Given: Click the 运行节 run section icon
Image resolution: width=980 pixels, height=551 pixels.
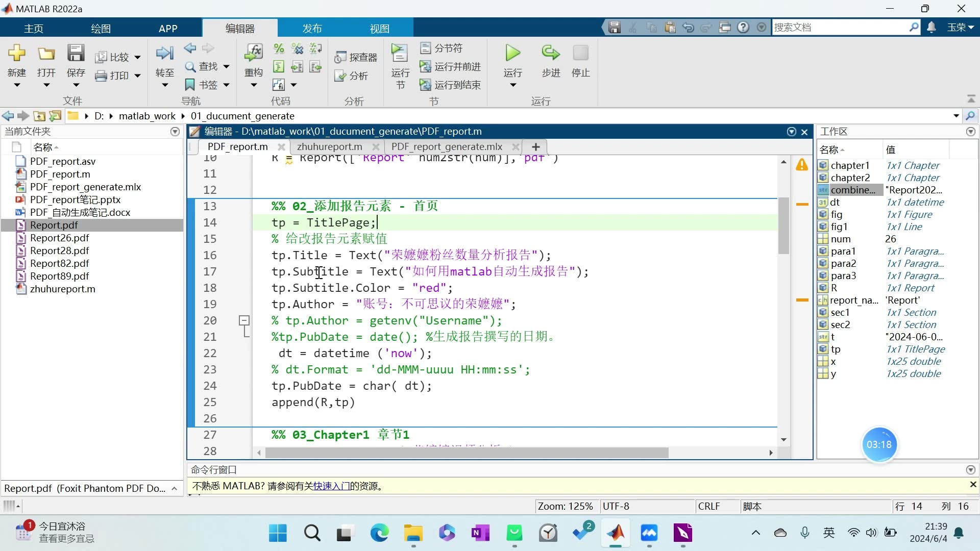Looking at the screenshot, I should (x=400, y=54).
